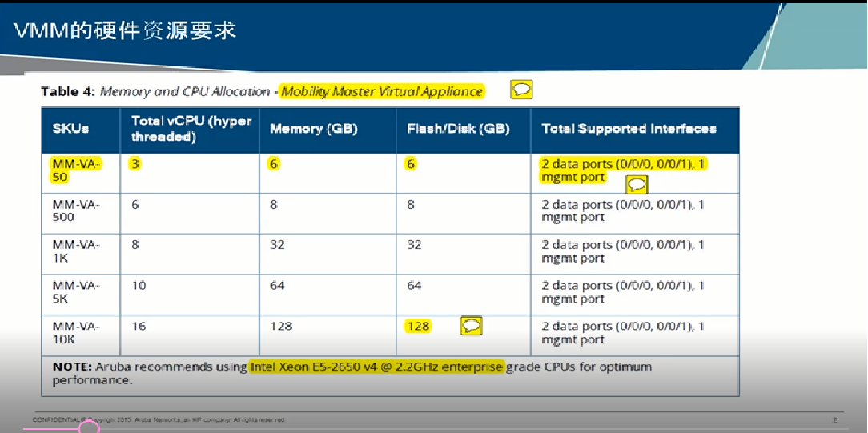This screenshot has width=868, height=433.
Task: Click vCPU value "10" in MM-VA-5K row
Action: click(139, 286)
